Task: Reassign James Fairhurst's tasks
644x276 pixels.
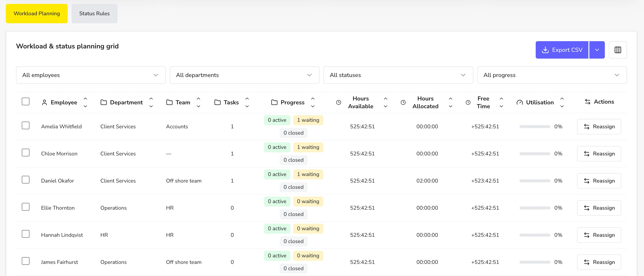Action: click(599, 262)
